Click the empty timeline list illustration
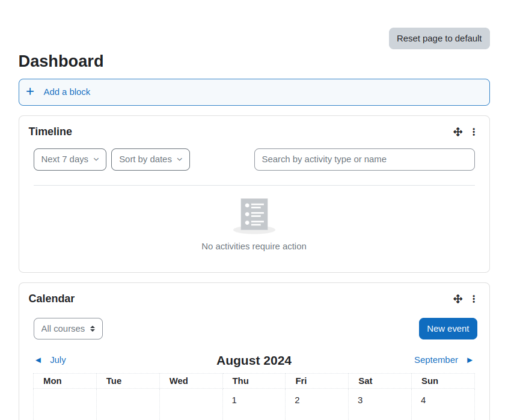 click(x=254, y=216)
